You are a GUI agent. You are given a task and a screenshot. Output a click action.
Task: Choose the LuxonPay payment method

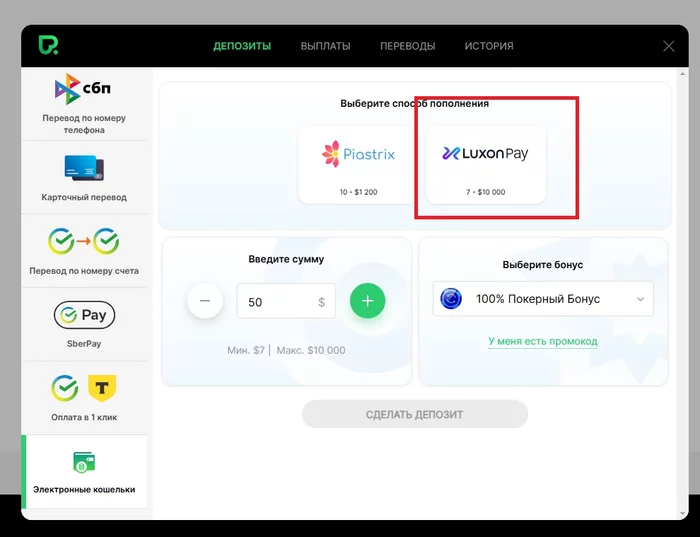coord(486,165)
